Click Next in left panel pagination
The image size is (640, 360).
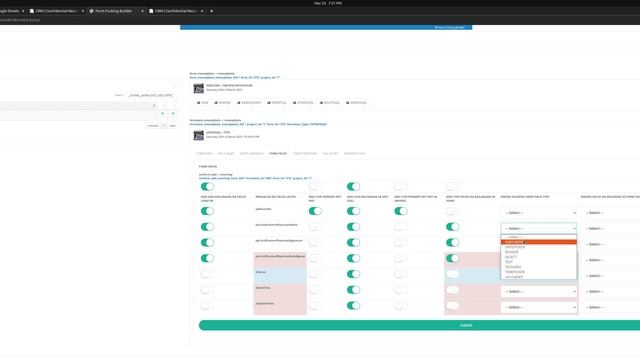pos(173,126)
